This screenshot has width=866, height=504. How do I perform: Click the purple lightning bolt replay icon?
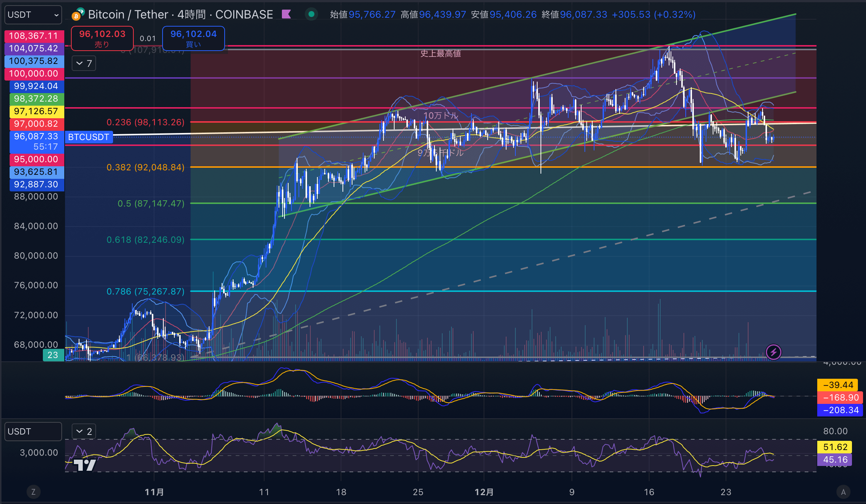point(773,352)
